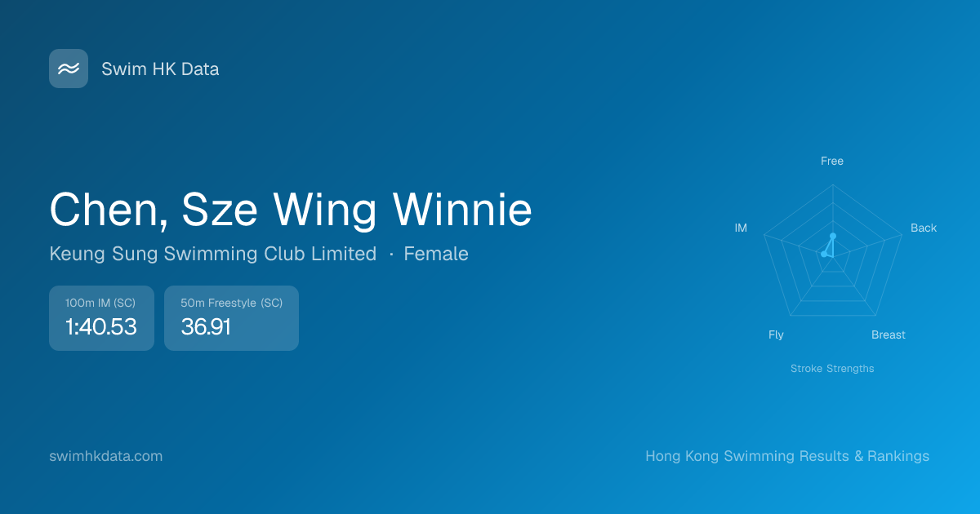The height and width of the screenshot is (514, 980).
Task: Click the Swim HK Data wave logo icon
Action: coord(69,69)
